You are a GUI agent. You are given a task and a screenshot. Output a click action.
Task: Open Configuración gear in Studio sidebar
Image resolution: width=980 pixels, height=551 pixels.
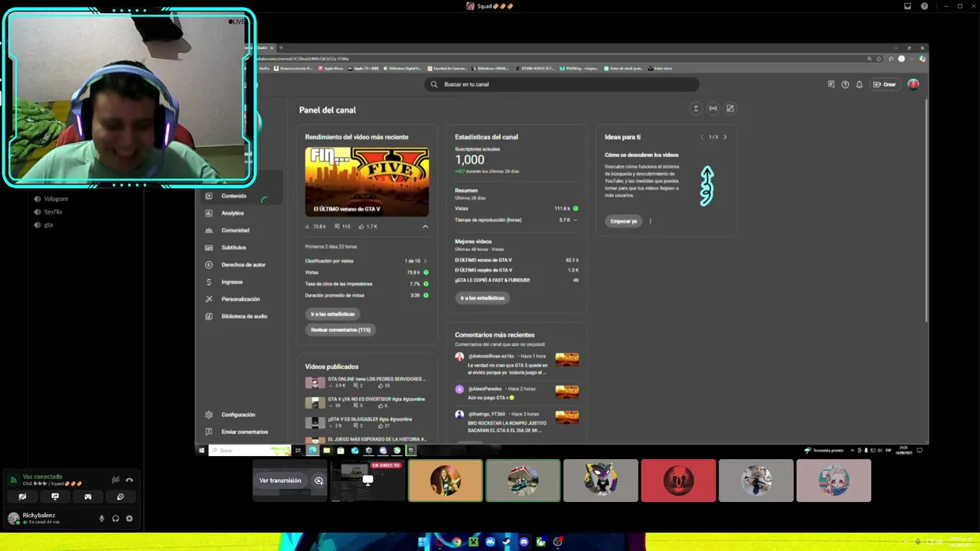(x=237, y=415)
